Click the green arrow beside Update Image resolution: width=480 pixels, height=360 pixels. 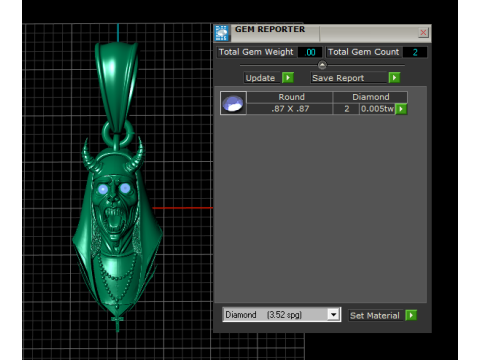pos(288,78)
